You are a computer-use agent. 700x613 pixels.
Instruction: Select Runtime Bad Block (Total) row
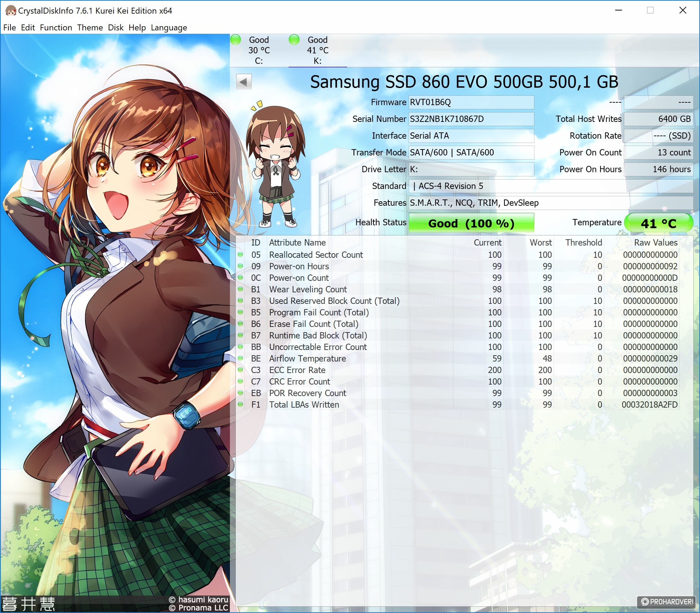(x=458, y=336)
